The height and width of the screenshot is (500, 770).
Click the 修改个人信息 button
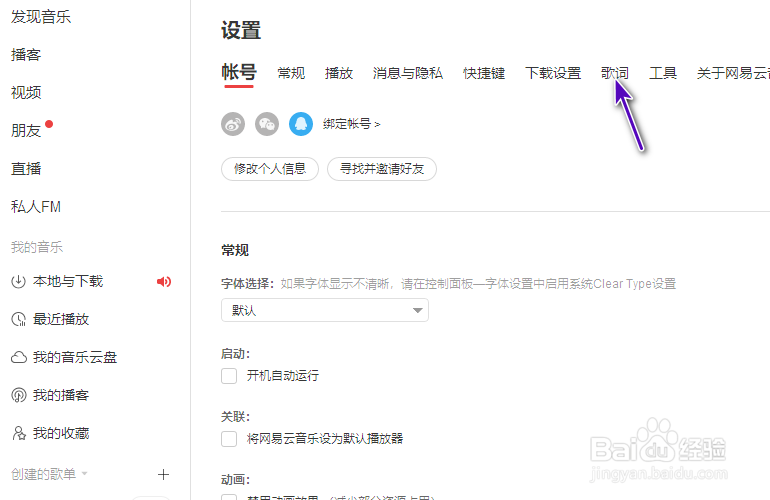click(270, 169)
